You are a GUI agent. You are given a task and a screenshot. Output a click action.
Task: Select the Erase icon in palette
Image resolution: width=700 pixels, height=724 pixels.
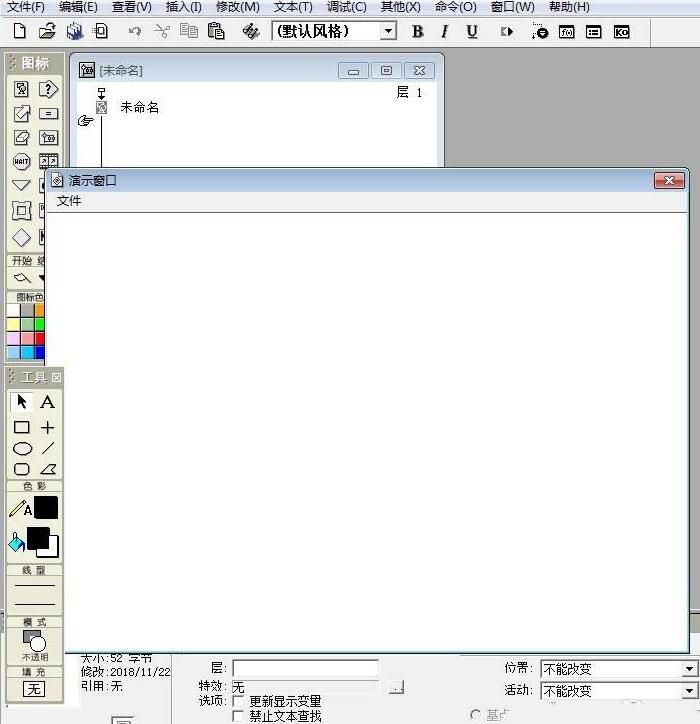point(21,138)
